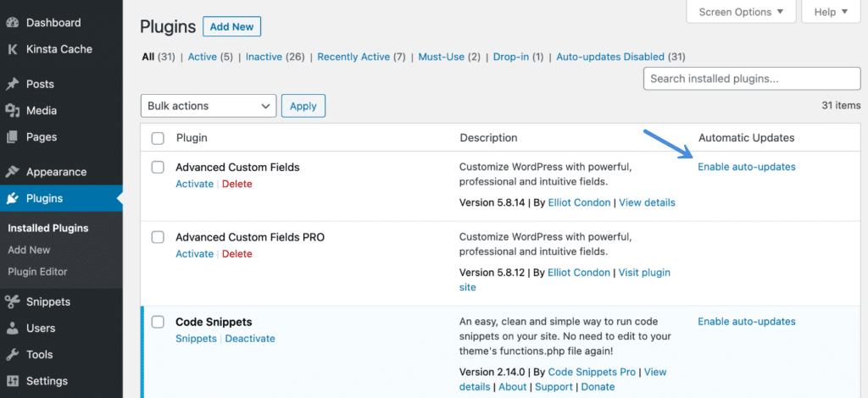Deactivate the Code Snippets plugin
Screen dimensions: 868x398
[250, 339]
